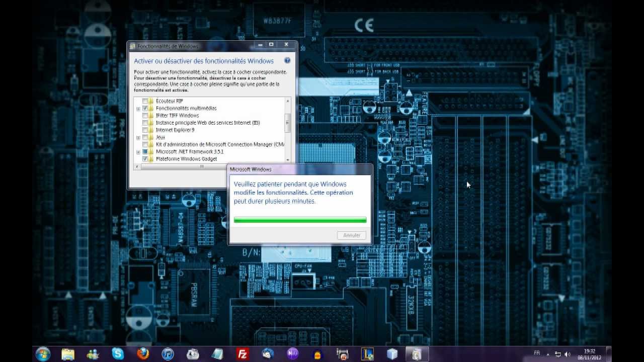Screen dimensions: 644x362
Task: Uncheck Fonctionnalités multimédias checkbox
Action: click(145, 108)
